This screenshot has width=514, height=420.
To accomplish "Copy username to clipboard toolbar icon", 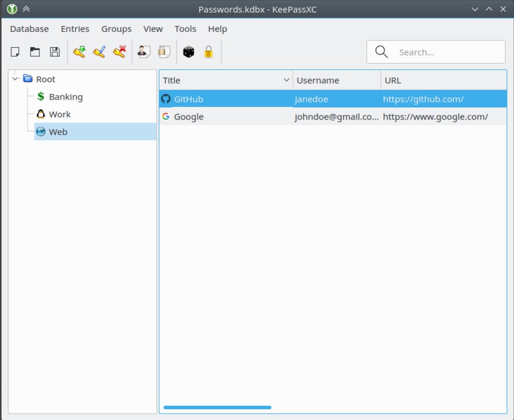I will [144, 52].
